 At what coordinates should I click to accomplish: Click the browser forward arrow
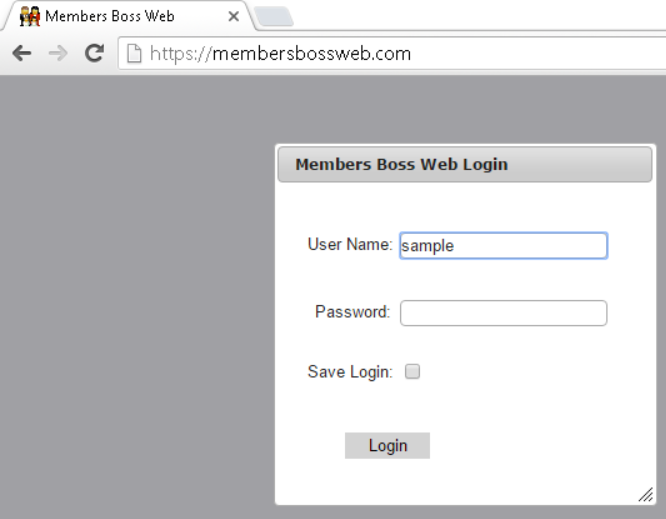click(58, 54)
